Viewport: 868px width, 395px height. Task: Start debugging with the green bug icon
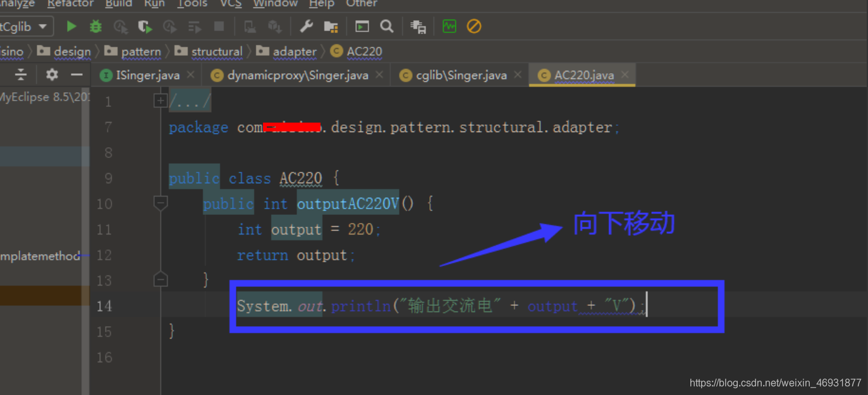coord(95,27)
